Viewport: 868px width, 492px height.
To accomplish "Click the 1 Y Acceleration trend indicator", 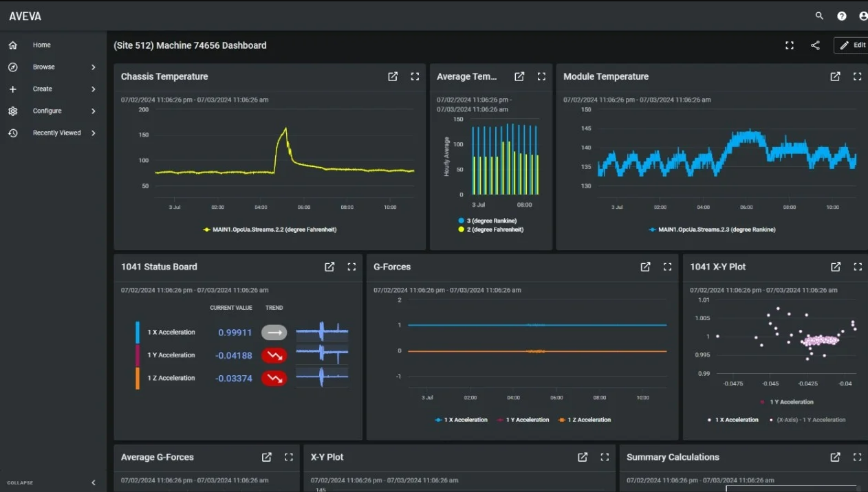I will (274, 355).
